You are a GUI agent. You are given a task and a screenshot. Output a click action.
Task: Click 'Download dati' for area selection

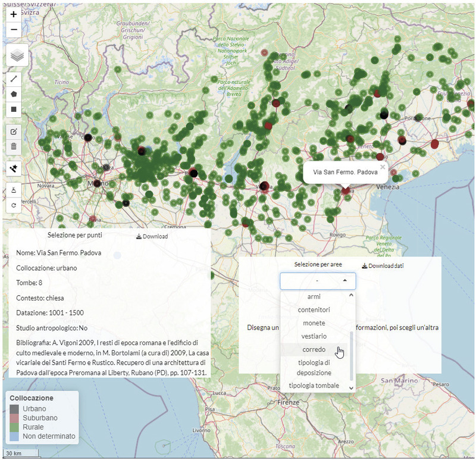coord(383,265)
